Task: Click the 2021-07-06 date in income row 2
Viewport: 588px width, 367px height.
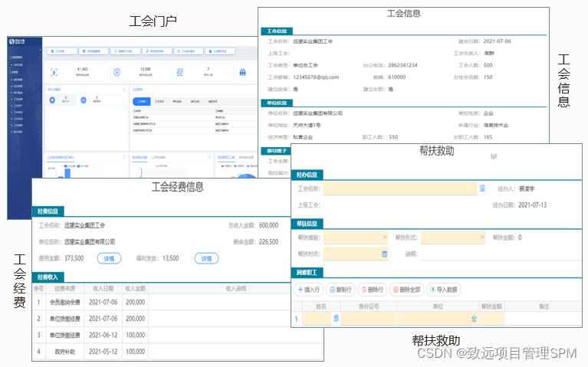Action: coord(103,319)
